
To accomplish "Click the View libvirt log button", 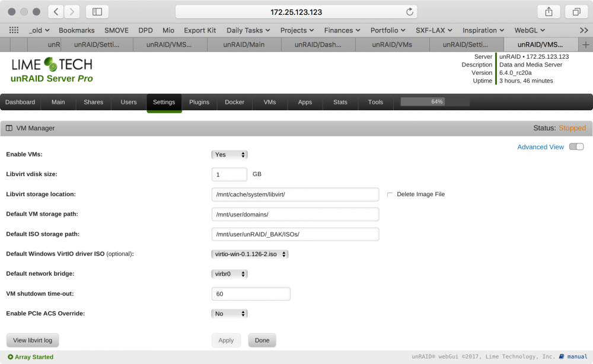I will (x=33, y=340).
